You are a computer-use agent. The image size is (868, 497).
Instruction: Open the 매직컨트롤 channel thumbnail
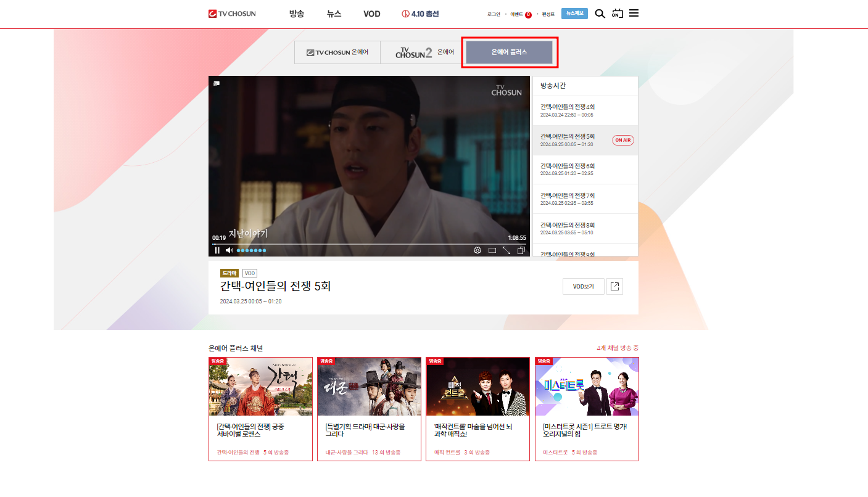[478, 387]
